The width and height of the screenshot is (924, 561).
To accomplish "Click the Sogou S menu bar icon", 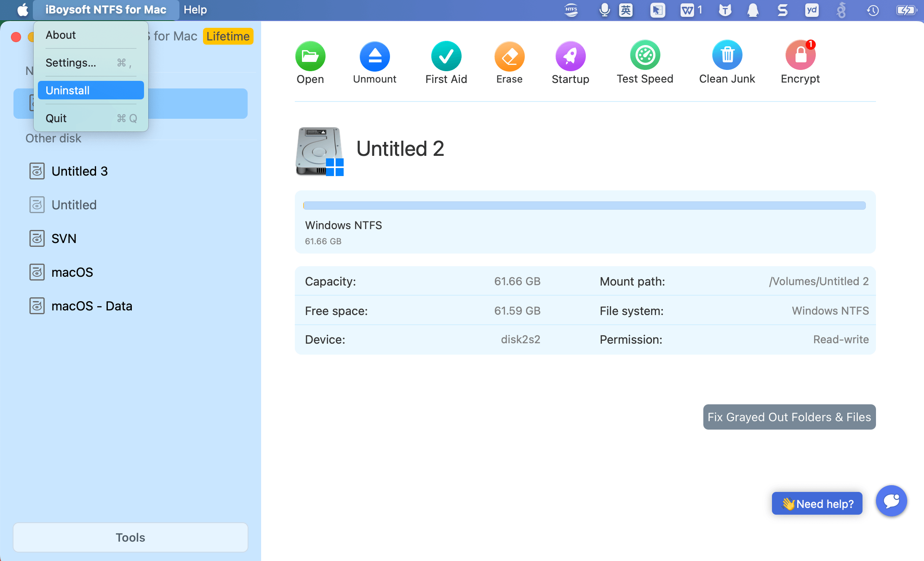I will [782, 10].
